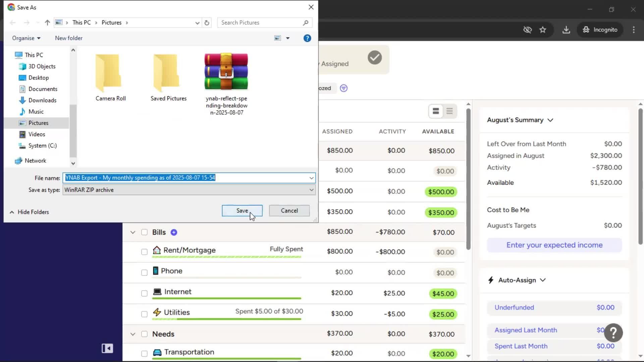Open the Organise dropdown menu
This screenshot has height=362, width=644.
click(26, 38)
